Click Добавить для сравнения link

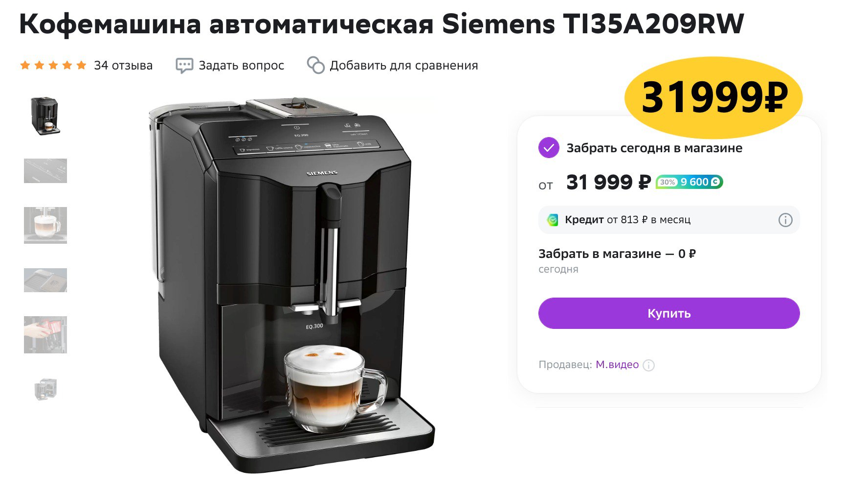coord(404,66)
